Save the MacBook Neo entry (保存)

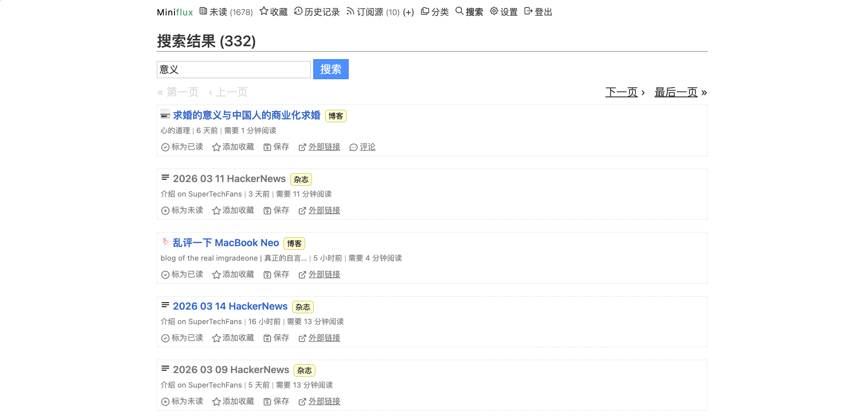[276, 275]
